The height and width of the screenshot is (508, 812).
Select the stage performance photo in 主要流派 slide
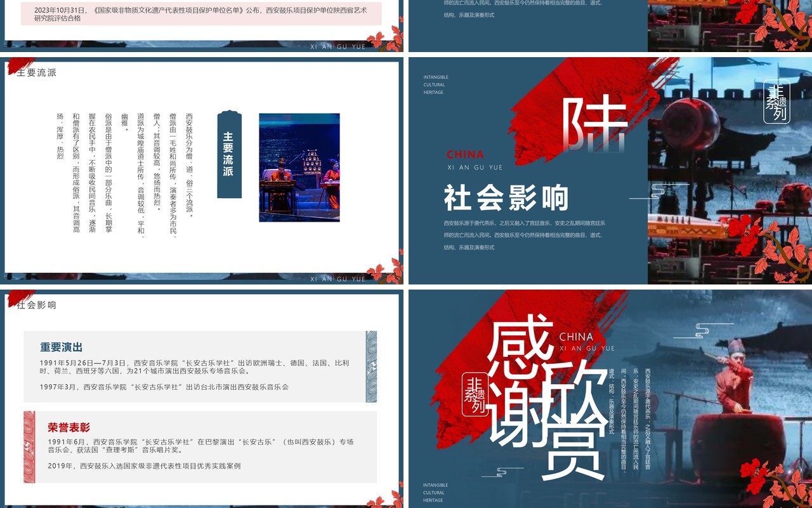tap(299, 168)
